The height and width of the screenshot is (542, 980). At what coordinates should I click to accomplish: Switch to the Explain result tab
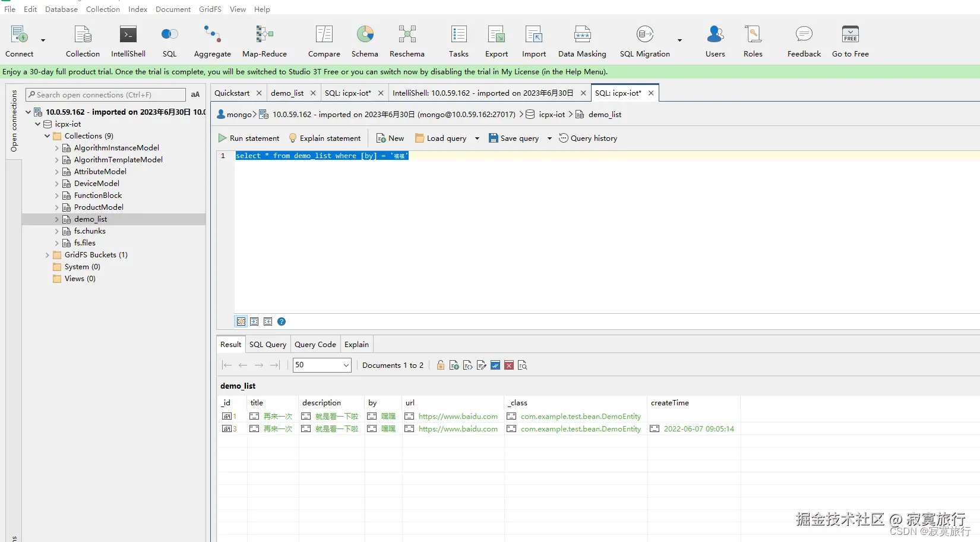point(356,344)
